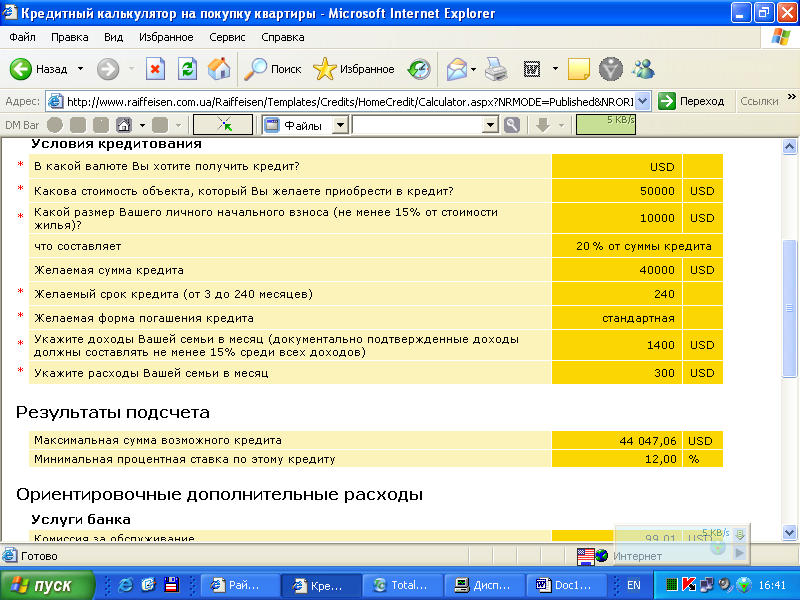Click the Messenger people icon
The image size is (800, 600).
(x=643, y=69)
